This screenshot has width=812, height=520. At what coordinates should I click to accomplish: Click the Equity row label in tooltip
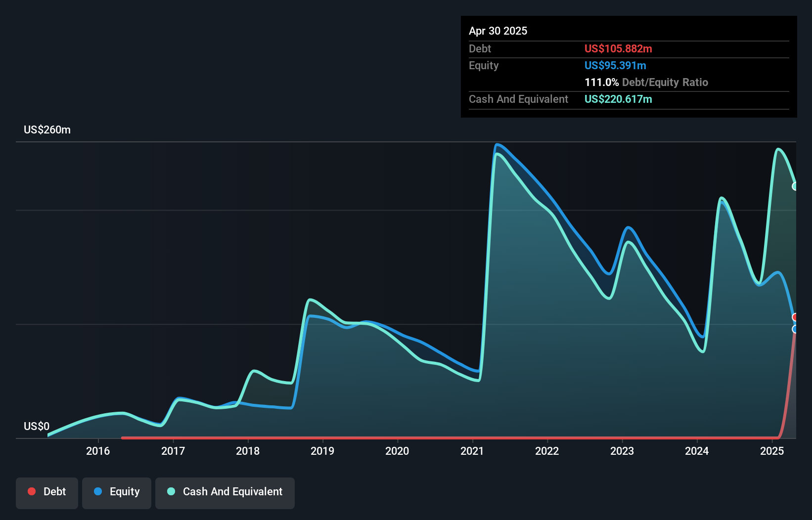pyautogui.click(x=484, y=65)
